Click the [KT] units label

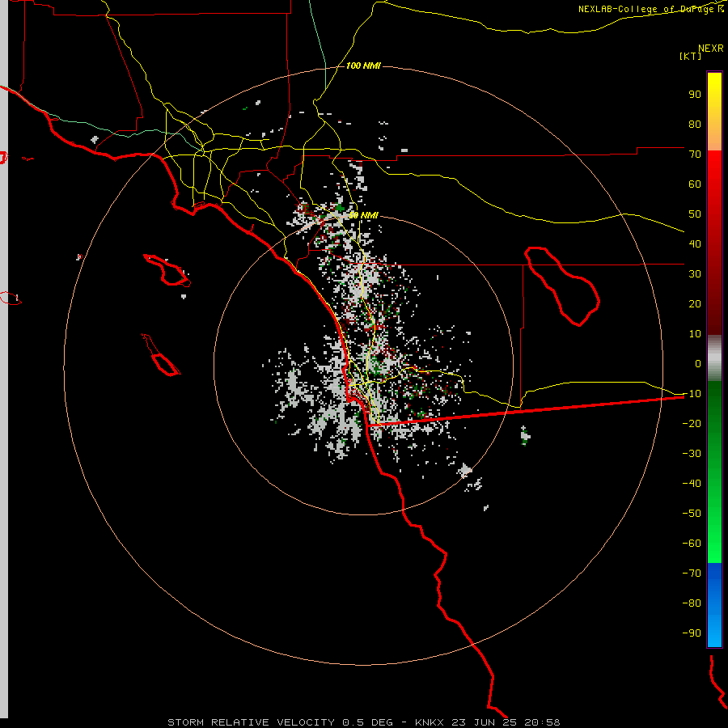point(691,56)
